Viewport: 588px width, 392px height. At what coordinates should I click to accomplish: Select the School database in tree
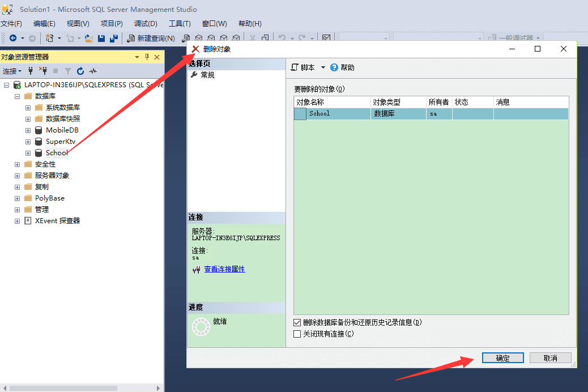(57, 153)
